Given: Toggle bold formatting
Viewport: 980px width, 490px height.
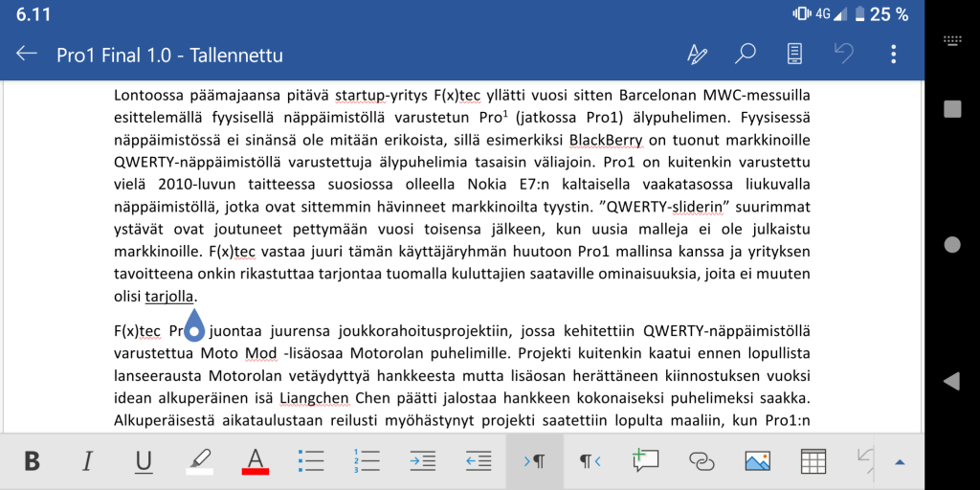Looking at the screenshot, I should click(x=32, y=462).
